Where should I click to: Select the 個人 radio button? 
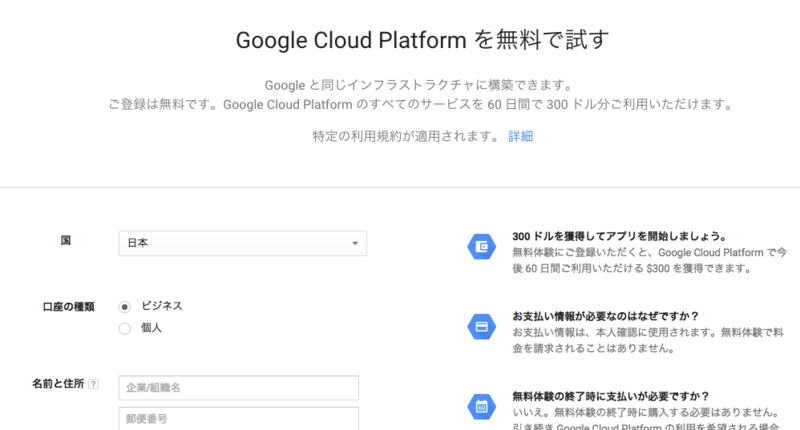(x=124, y=328)
